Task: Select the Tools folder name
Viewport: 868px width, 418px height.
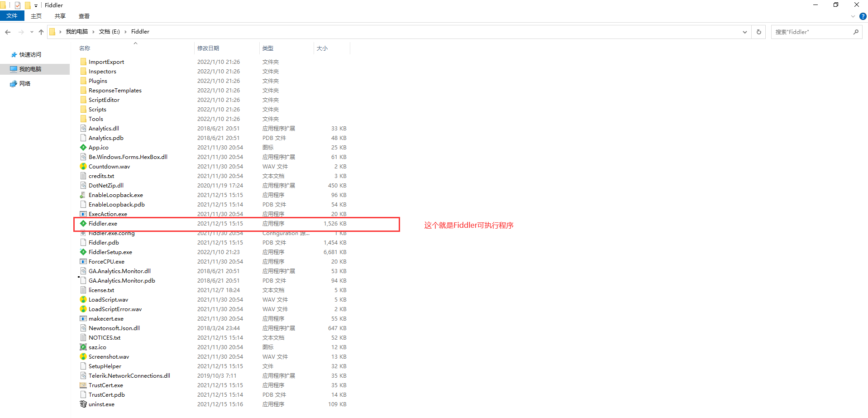Action: (x=96, y=119)
